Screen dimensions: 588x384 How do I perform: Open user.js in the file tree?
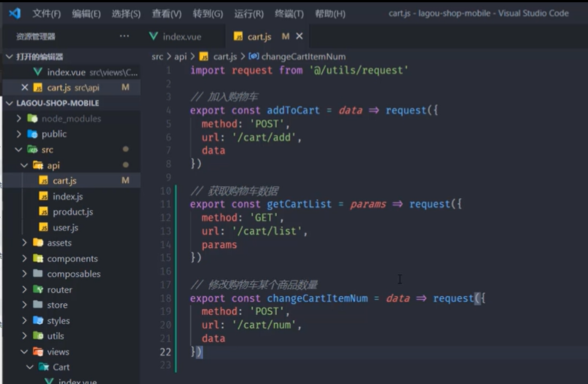tap(72, 227)
